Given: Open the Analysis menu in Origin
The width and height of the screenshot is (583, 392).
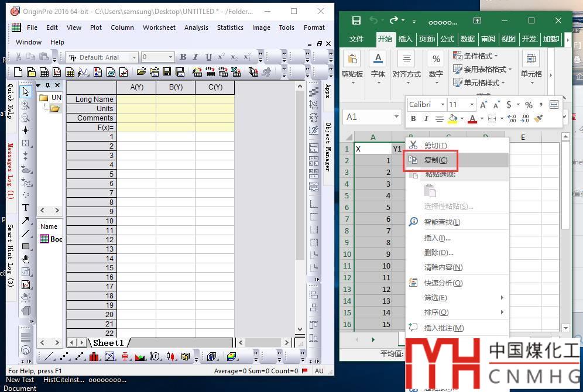Looking at the screenshot, I should (x=196, y=27).
